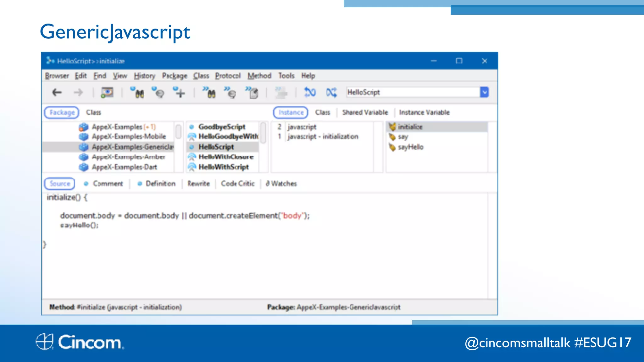Select the Package tab

click(x=62, y=112)
